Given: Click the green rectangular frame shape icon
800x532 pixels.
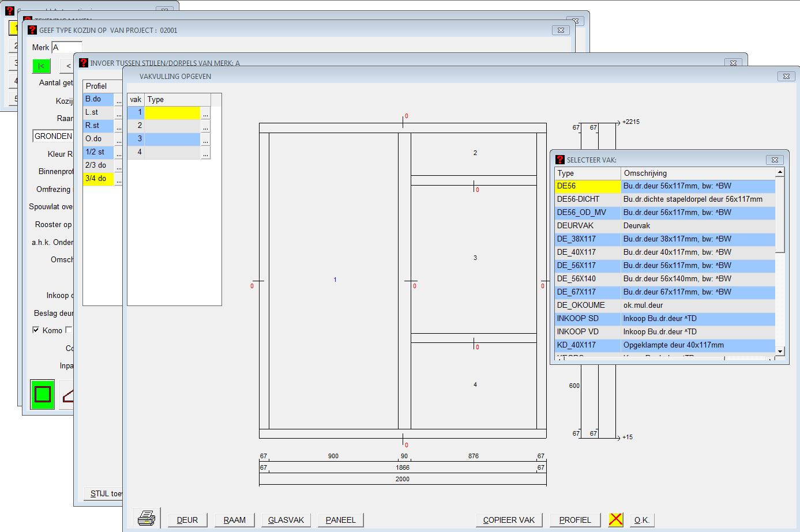Looking at the screenshot, I should [x=43, y=394].
